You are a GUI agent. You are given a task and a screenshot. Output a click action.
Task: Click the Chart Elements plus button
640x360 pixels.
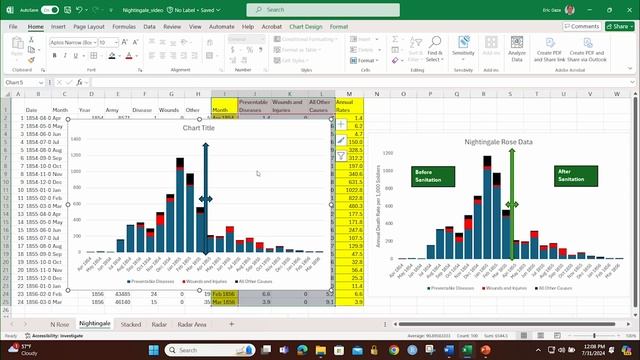point(341,124)
